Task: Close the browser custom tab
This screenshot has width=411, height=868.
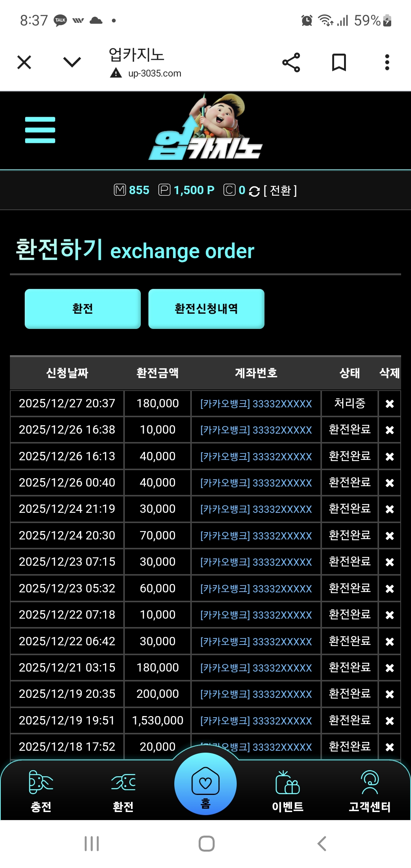Action: pyautogui.click(x=24, y=62)
